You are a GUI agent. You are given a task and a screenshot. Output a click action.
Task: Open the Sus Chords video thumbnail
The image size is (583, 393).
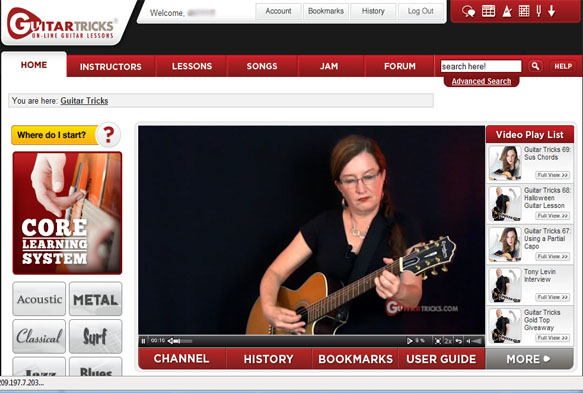point(505,163)
